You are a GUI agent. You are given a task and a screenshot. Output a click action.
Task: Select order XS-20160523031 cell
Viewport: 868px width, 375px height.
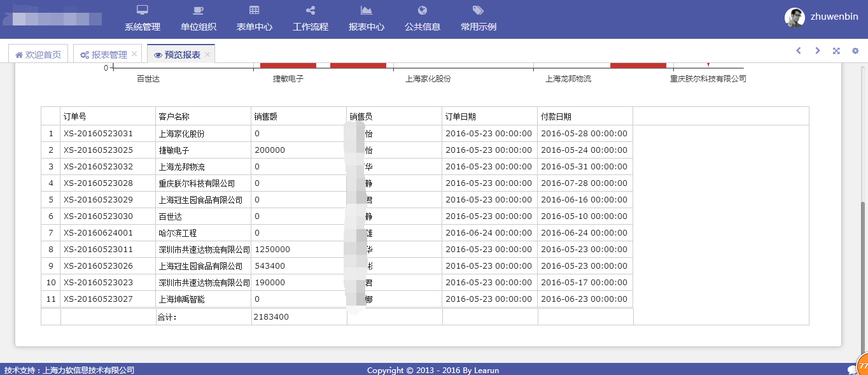pyautogui.click(x=108, y=134)
